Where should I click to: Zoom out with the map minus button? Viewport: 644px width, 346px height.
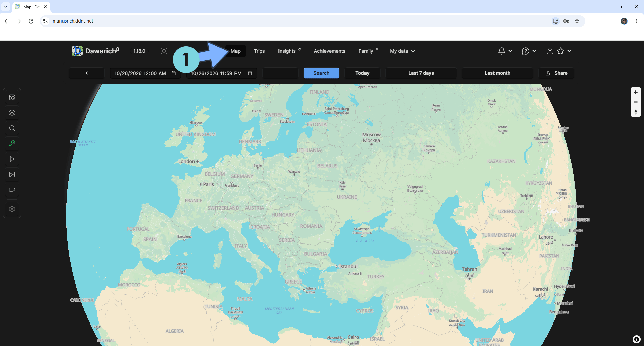point(636,102)
